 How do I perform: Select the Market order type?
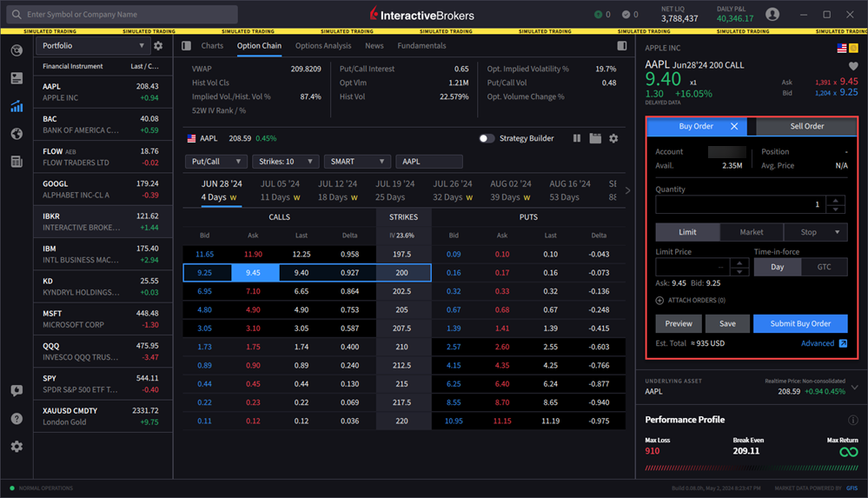tap(752, 232)
